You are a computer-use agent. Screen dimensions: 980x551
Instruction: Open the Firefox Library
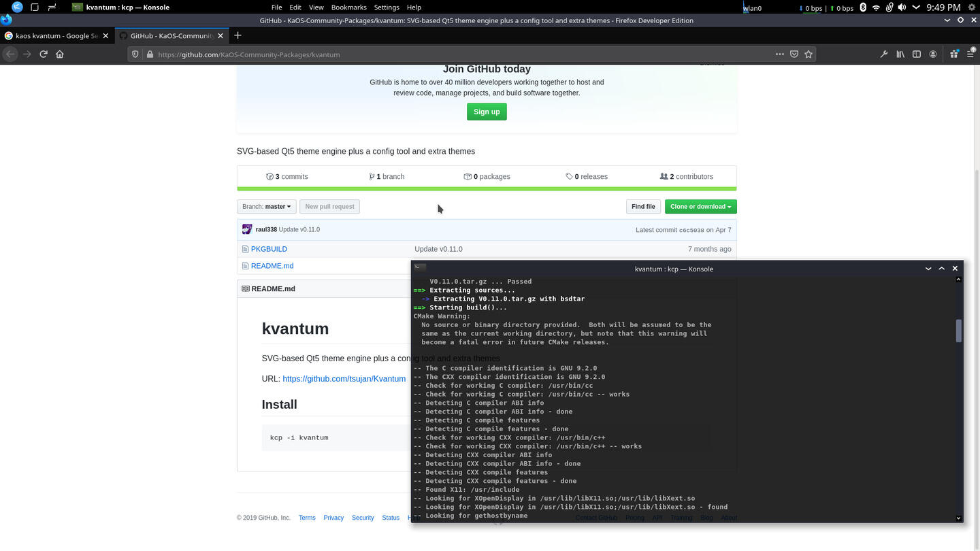tap(900, 54)
